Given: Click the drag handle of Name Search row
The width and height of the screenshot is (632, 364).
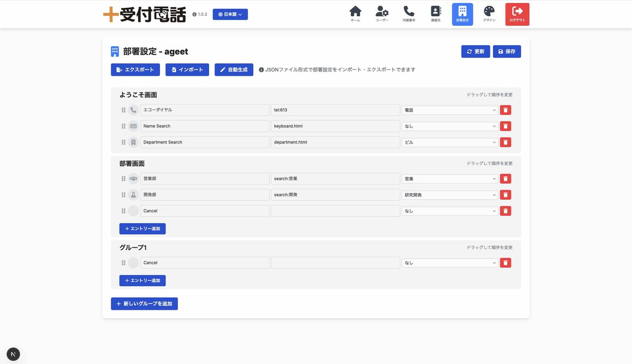Looking at the screenshot, I should (124, 126).
